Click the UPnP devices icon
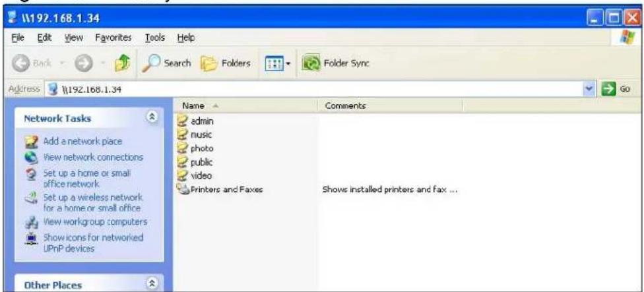Viewport: 644px width, 292px height. [x=31, y=239]
